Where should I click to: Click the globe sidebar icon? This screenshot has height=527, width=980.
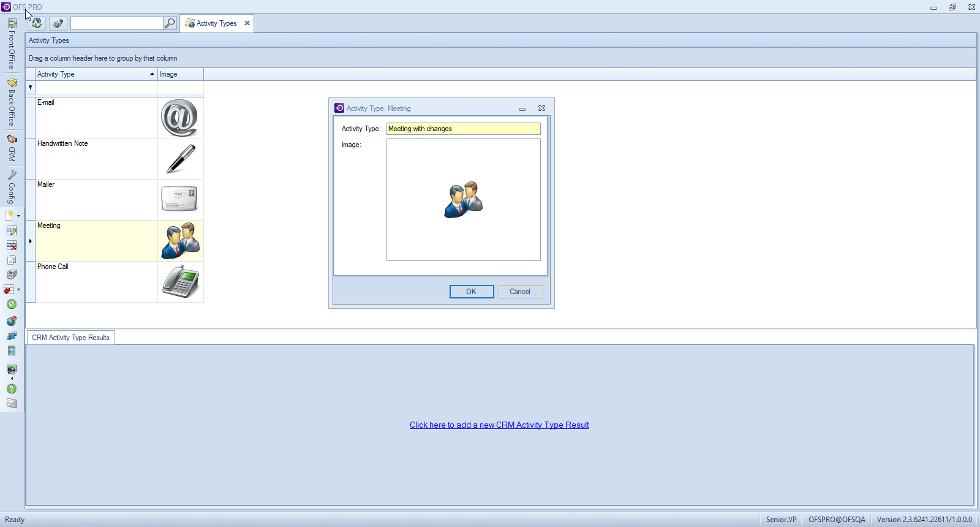(x=12, y=321)
